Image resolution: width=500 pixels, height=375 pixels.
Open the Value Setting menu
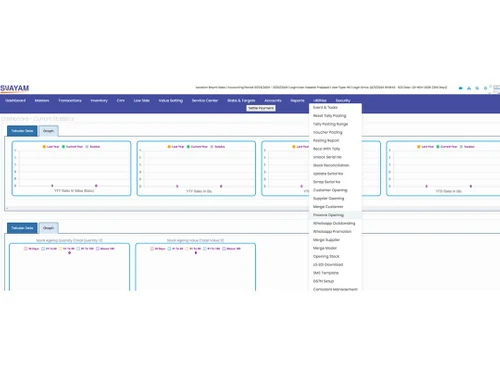coord(171,100)
